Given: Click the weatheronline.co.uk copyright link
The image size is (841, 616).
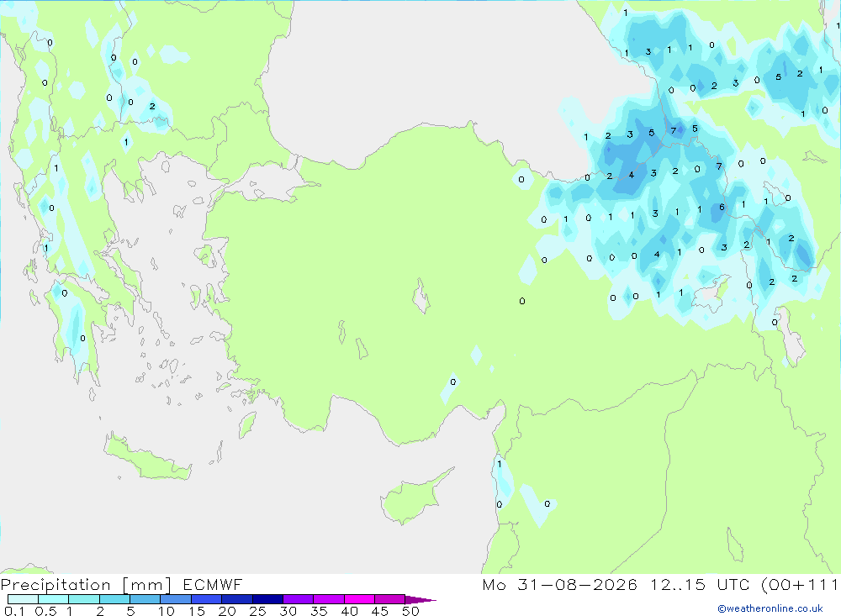Looking at the screenshot, I should 770,608.
